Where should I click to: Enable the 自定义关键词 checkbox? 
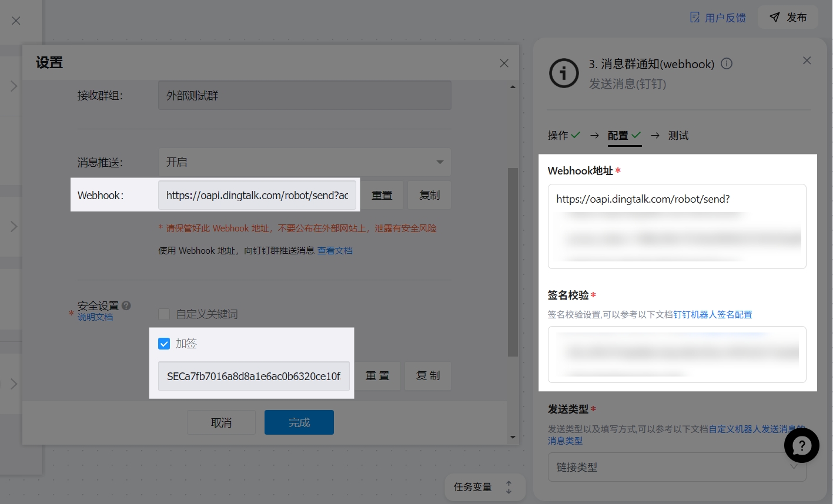[x=165, y=314]
